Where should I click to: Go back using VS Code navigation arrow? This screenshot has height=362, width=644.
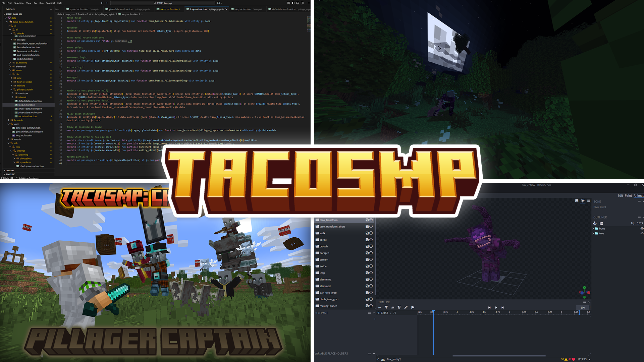tap(102, 3)
